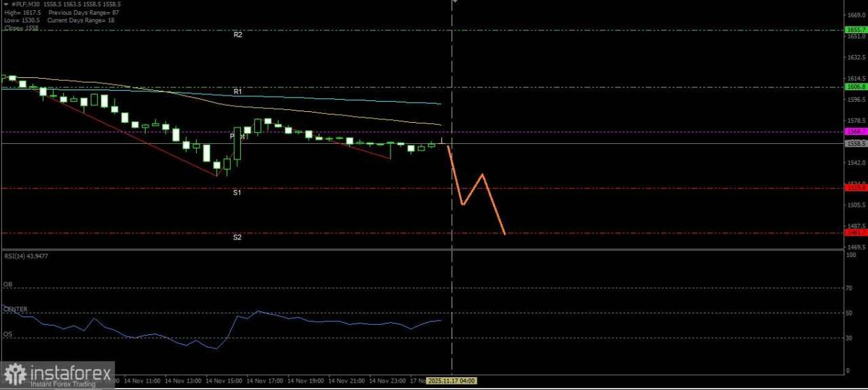Screen dimensions: 868x390
Task: Select the R1 resistance level label
Action: (x=238, y=91)
